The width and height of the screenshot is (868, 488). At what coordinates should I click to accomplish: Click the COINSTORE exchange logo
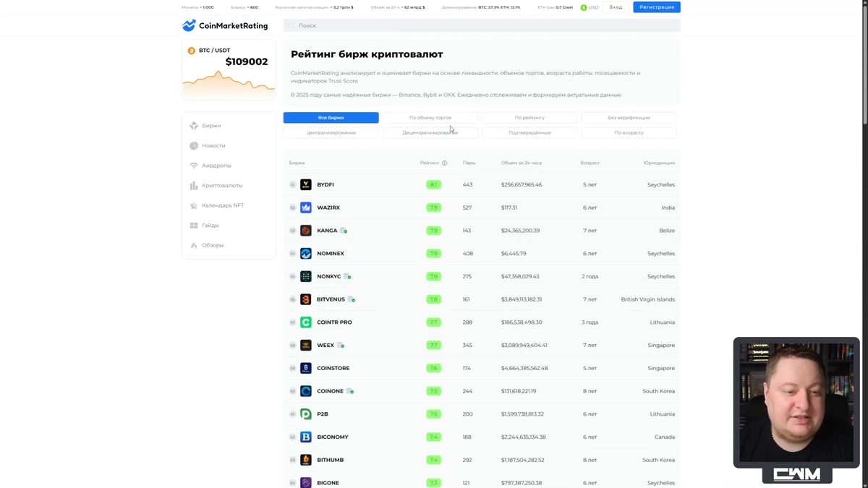(306, 368)
